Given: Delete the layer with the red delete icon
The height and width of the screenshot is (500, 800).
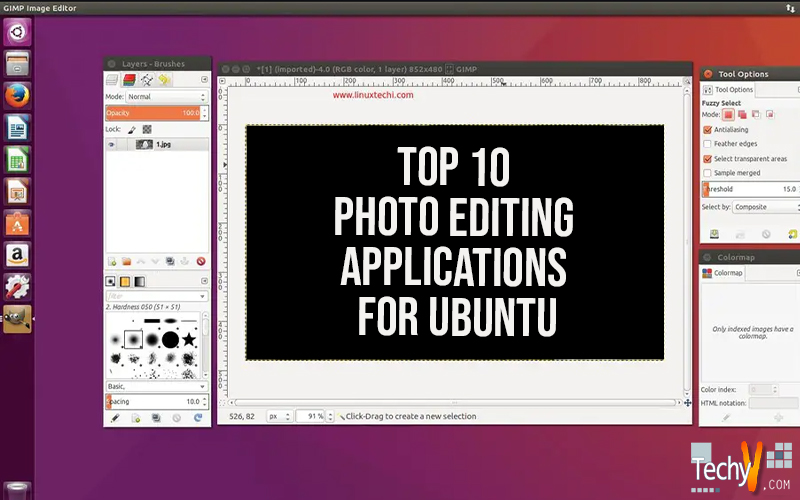Looking at the screenshot, I should tap(201, 261).
